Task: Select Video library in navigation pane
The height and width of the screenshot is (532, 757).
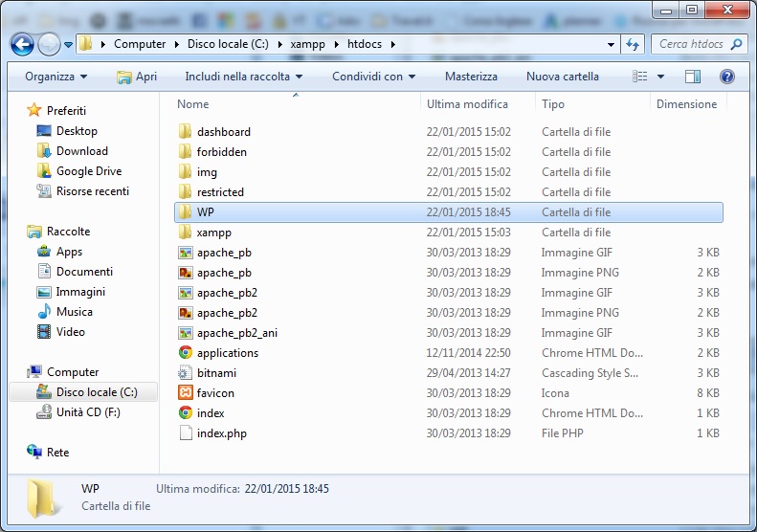Action: click(x=61, y=332)
